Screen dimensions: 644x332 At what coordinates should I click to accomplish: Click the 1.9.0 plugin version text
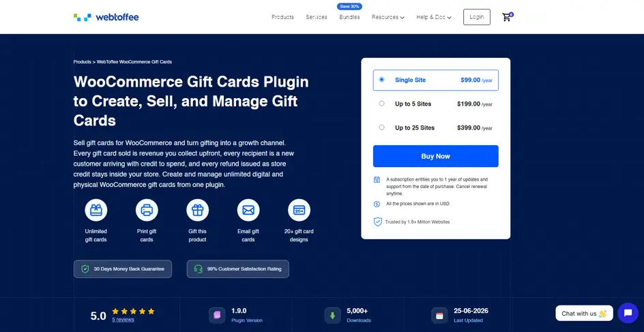coord(239,311)
